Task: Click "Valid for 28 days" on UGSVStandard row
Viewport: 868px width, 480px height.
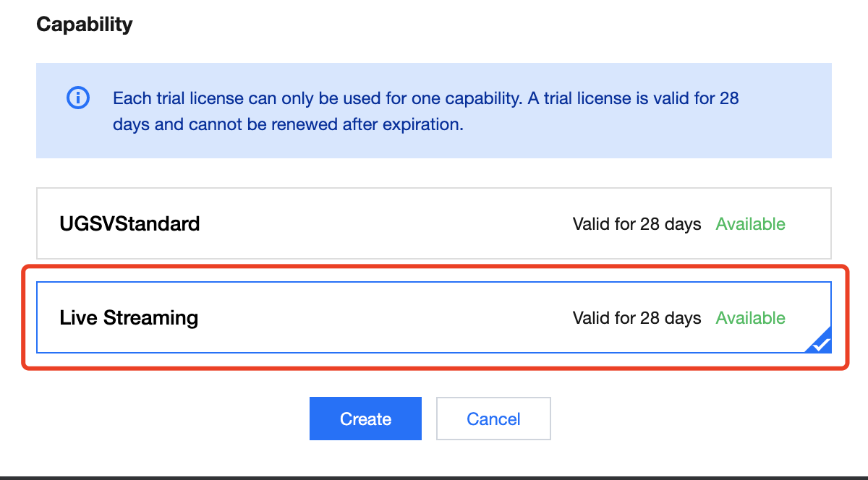Action: (x=637, y=224)
